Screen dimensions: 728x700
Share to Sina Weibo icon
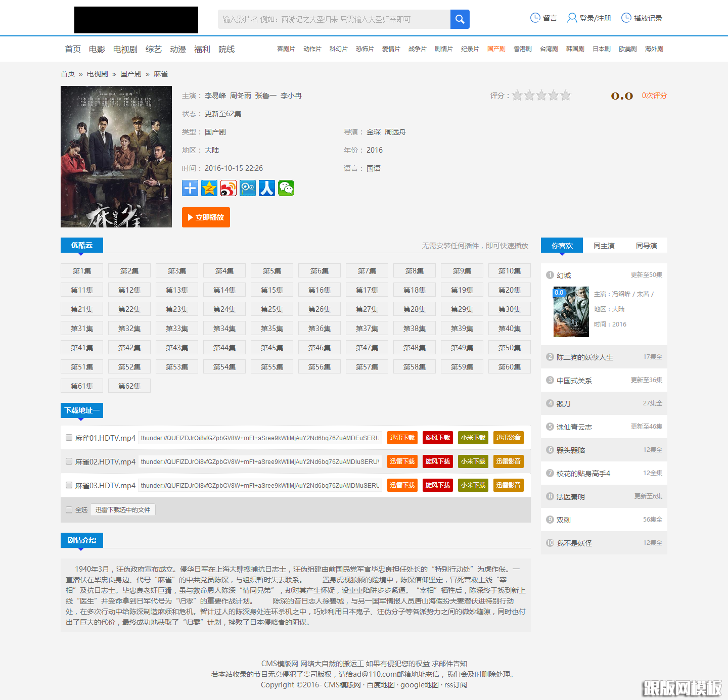229,188
